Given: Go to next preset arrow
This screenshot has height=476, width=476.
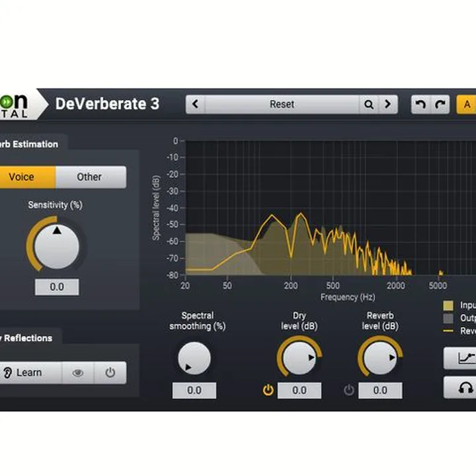Looking at the screenshot, I should tap(387, 104).
